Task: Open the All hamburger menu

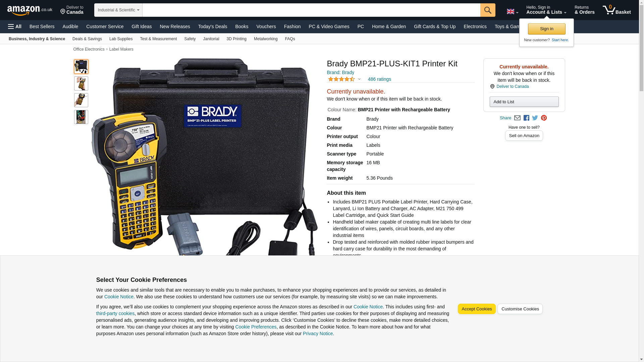Action: [15, 26]
